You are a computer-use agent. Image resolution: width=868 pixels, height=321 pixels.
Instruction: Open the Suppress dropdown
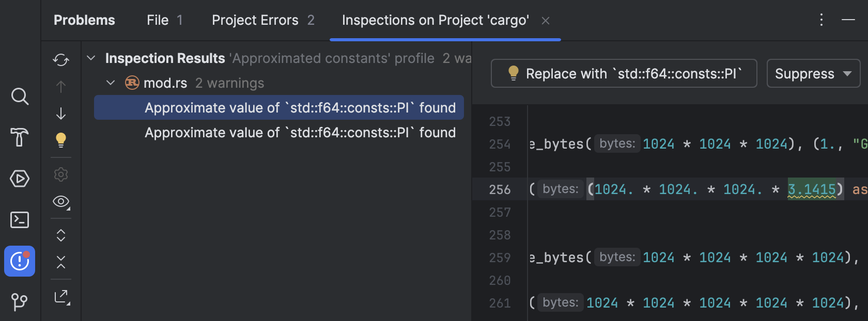(x=813, y=74)
